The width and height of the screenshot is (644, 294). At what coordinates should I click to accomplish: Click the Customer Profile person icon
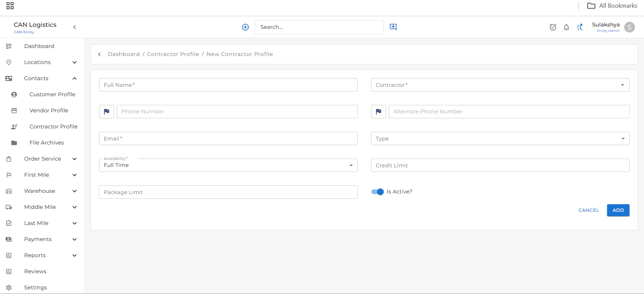14,95
